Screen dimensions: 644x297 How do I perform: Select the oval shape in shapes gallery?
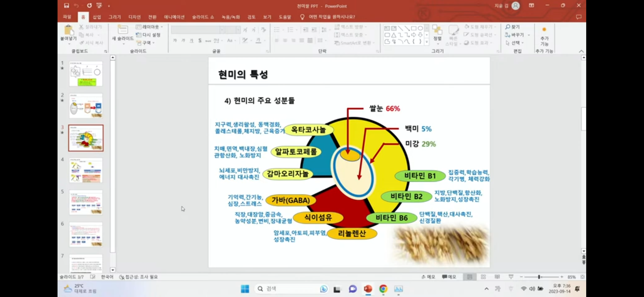[420, 28]
